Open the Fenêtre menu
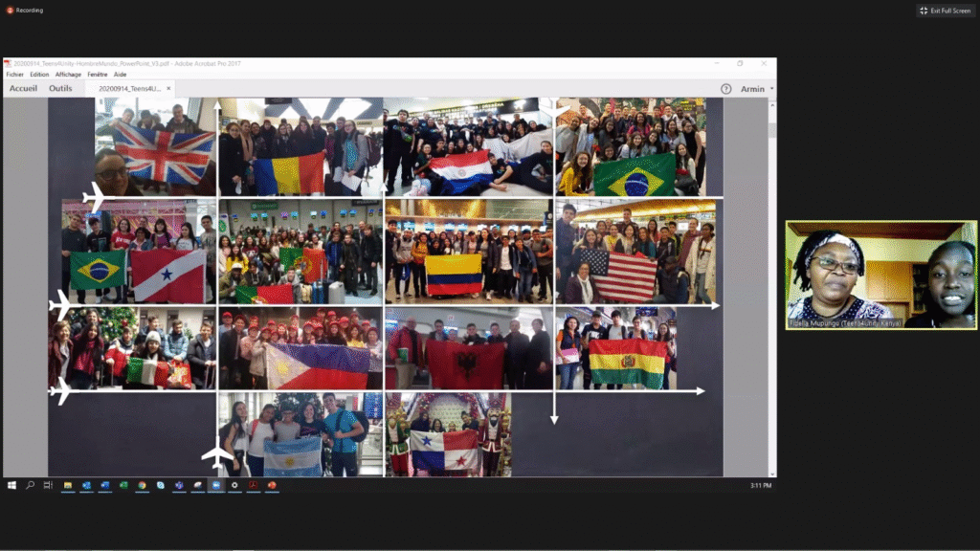 click(99, 74)
